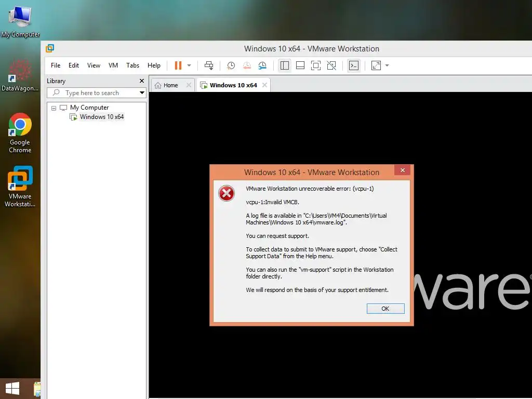Image resolution: width=532 pixels, height=399 pixels.
Task: Select the DataWagon desktop shortcut
Action: (x=20, y=75)
